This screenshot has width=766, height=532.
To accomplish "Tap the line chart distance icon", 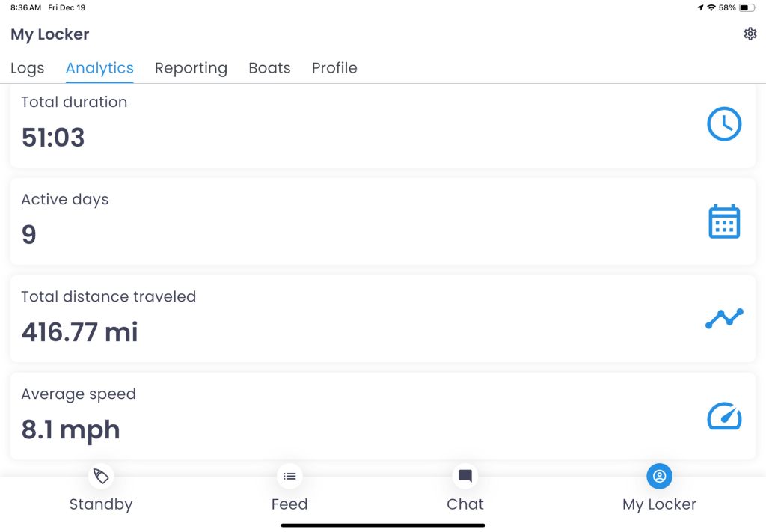I will 724,319.
